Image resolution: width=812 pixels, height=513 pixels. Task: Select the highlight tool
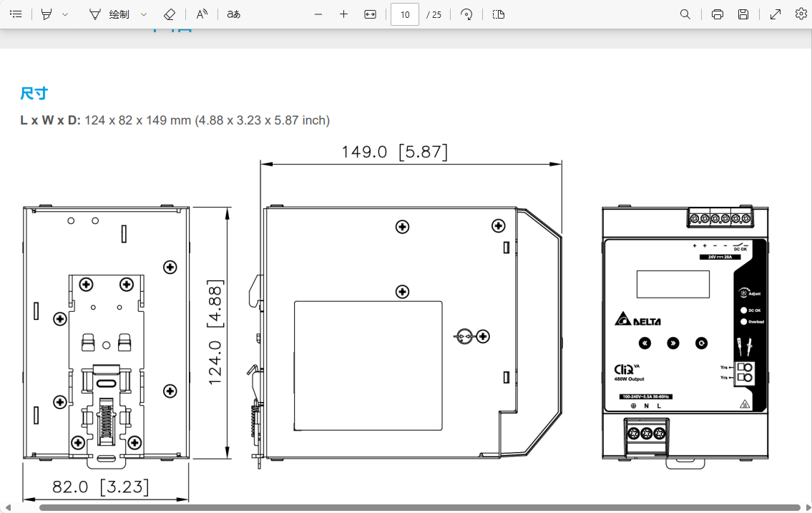[x=47, y=14]
